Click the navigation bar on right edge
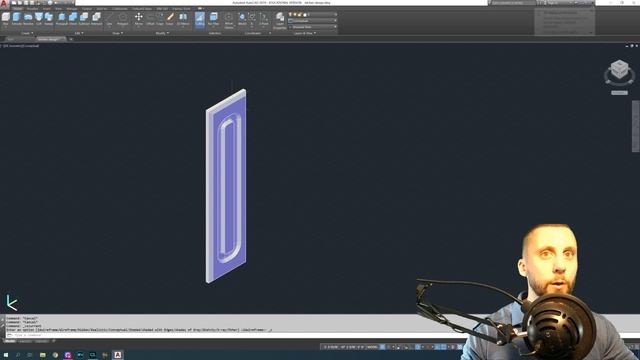640x360 pixels. tap(636, 127)
